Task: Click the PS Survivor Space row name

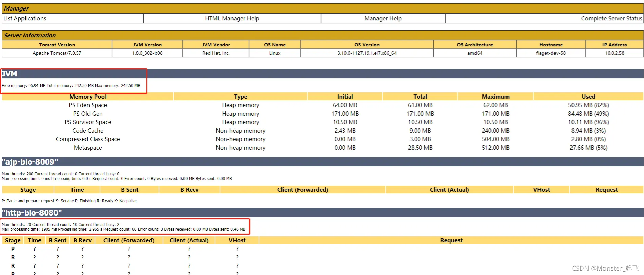Action: (88, 122)
